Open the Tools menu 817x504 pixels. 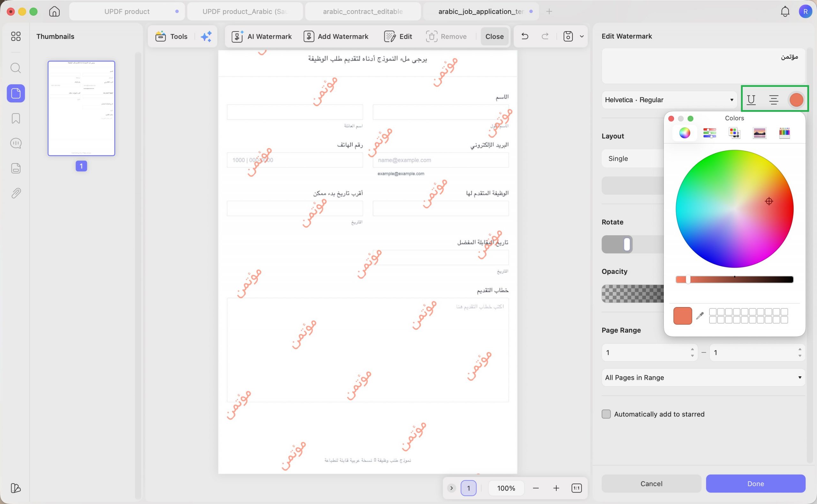coord(172,36)
